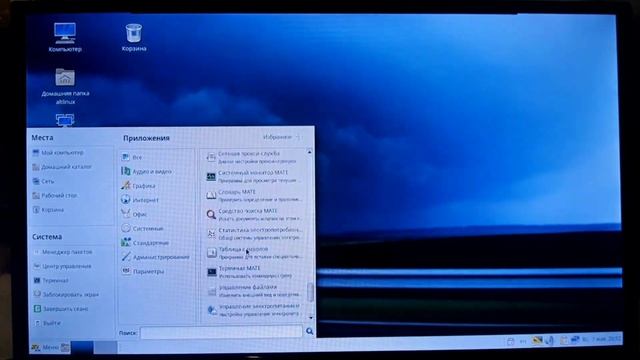
Task: Choose Выйти in System section
Action: coord(47,323)
